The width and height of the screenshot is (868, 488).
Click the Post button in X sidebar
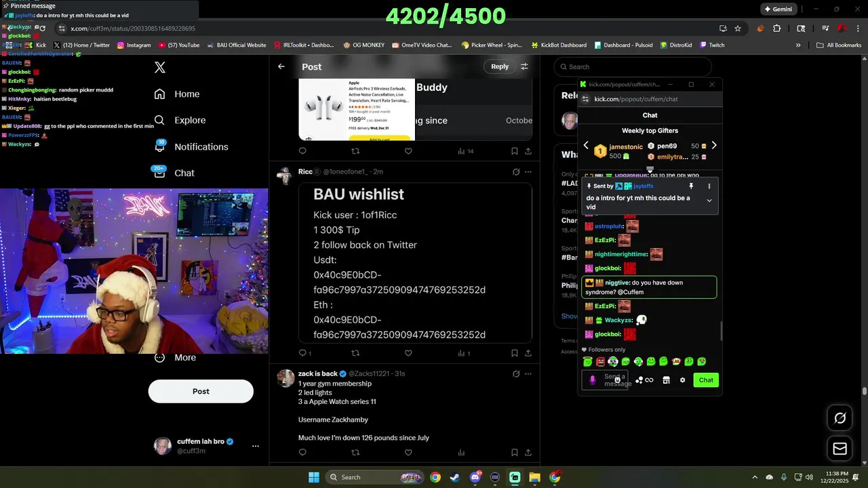point(201,391)
